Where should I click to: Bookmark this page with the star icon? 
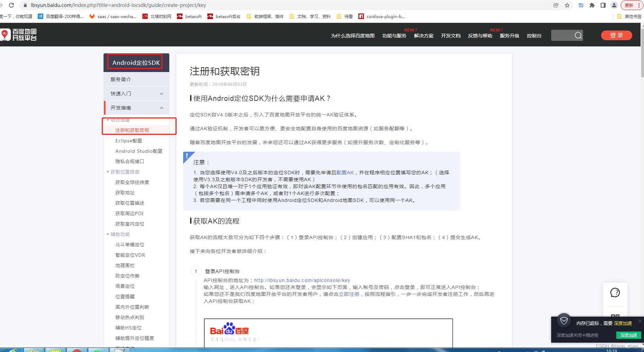[x=567, y=5]
